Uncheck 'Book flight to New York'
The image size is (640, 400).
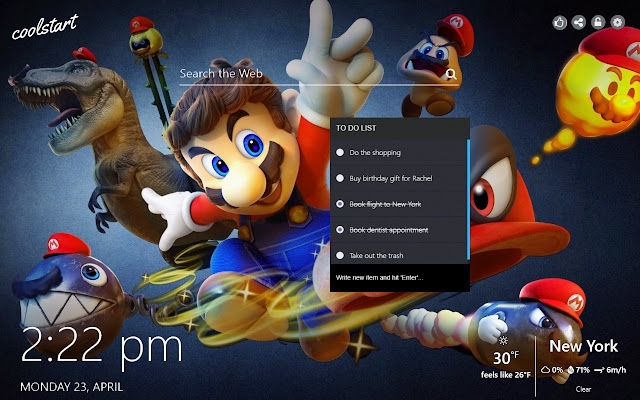[x=340, y=204]
